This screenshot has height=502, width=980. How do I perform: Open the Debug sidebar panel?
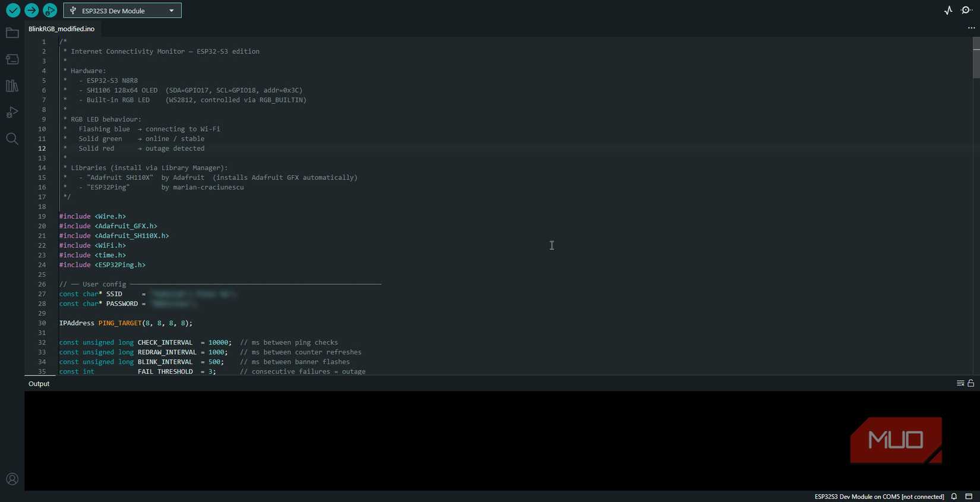tap(12, 112)
